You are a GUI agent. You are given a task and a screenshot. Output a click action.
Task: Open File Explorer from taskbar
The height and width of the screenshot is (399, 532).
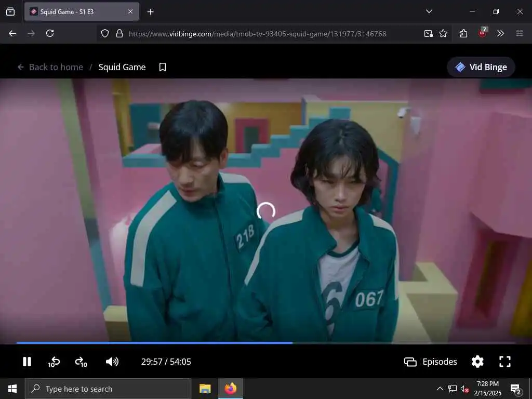(x=205, y=389)
